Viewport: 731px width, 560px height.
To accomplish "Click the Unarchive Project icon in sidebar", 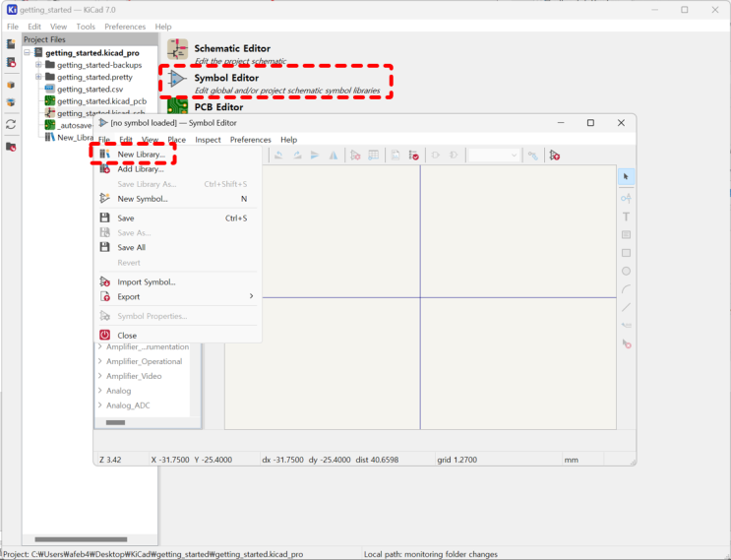I will point(11,102).
